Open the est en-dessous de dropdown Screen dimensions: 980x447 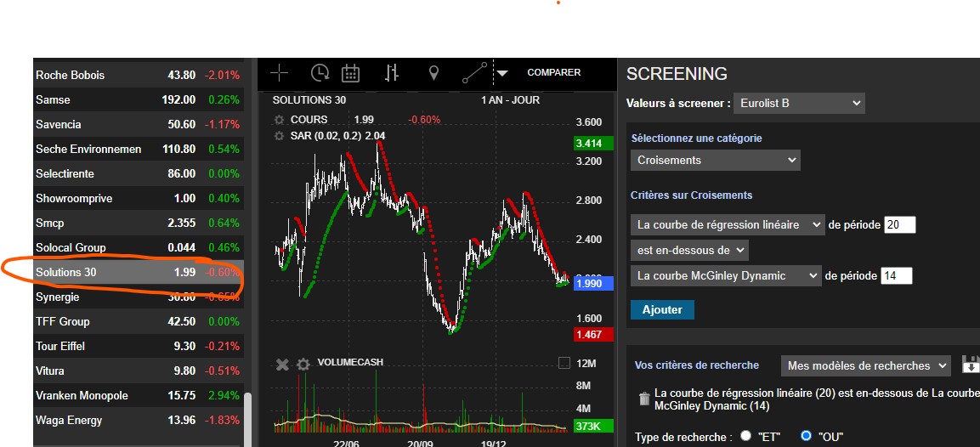point(689,250)
